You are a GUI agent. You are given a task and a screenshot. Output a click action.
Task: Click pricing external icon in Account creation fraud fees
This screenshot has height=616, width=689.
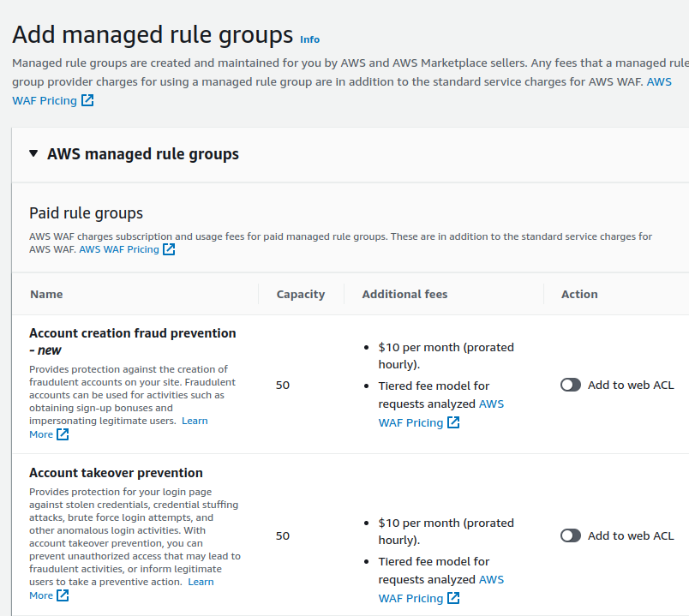pyautogui.click(x=453, y=422)
